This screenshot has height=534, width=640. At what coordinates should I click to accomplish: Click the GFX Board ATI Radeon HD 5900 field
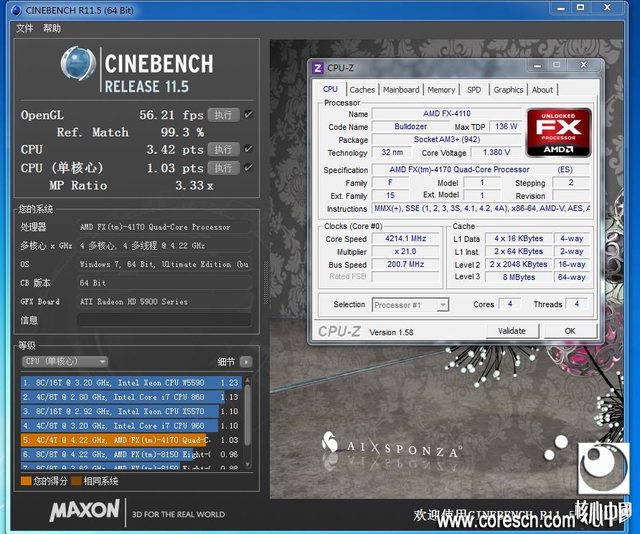[164, 302]
